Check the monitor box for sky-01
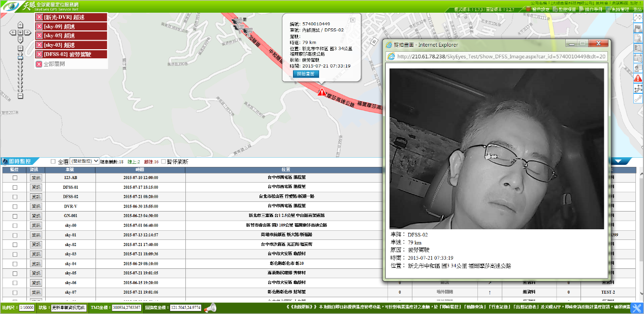The width and height of the screenshot is (644, 314). point(15,234)
